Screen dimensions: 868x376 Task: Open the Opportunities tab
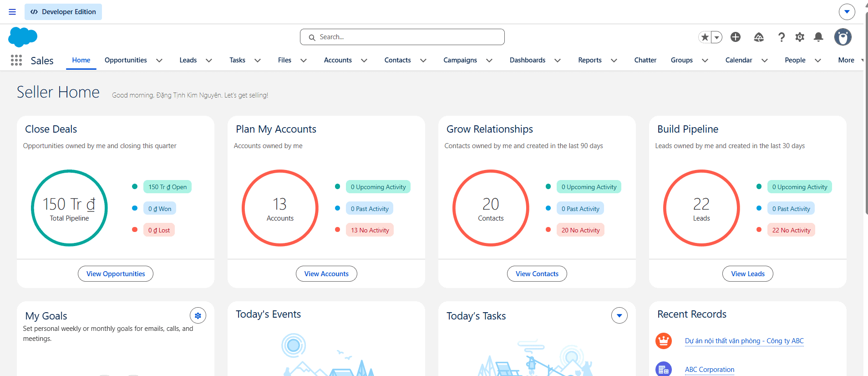126,60
